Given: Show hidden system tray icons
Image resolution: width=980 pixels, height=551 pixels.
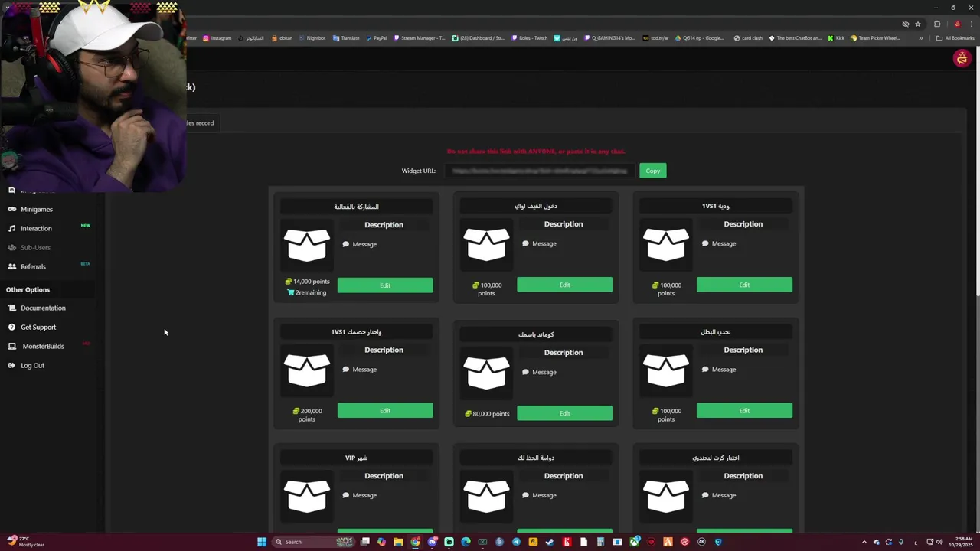Looking at the screenshot, I should pyautogui.click(x=864, y=542).
